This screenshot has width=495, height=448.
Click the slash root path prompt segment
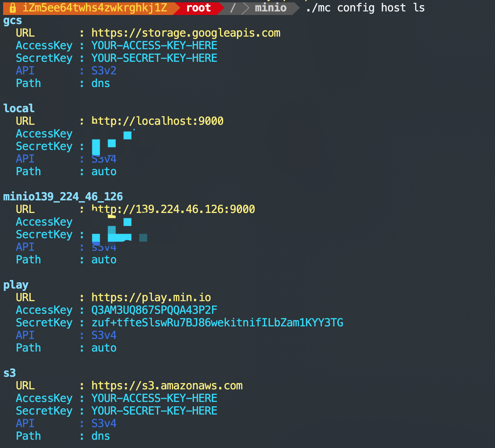click(233, 7)
